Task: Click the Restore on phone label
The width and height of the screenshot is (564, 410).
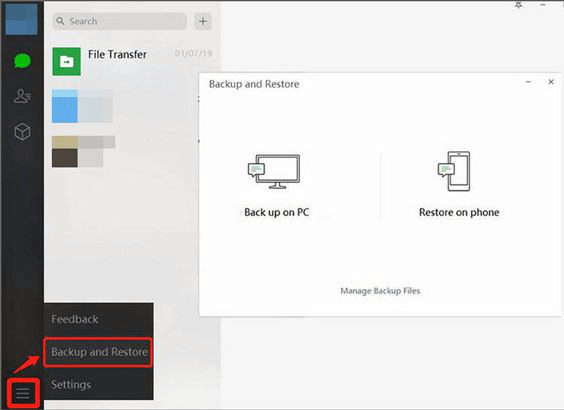Action: tap(459, 212)
